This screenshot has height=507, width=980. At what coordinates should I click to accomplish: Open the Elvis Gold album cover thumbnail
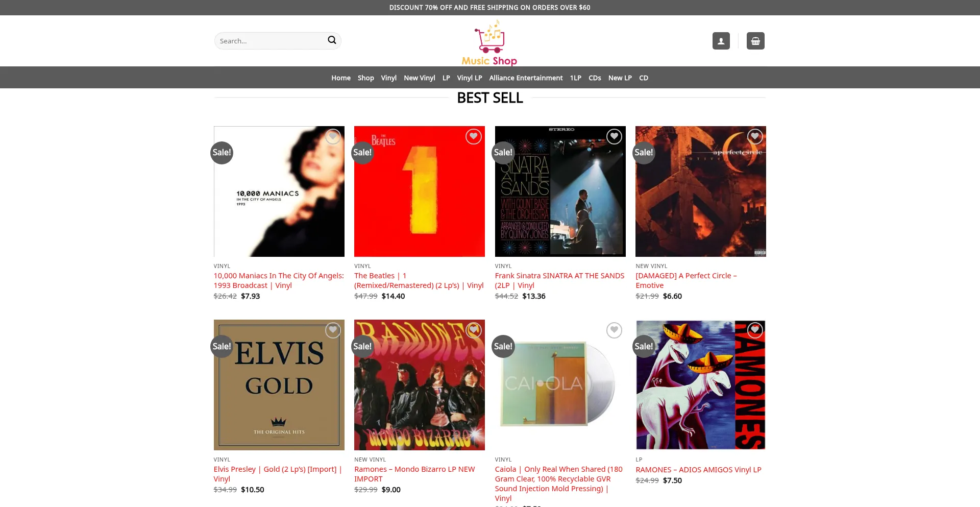coord(279,385)
